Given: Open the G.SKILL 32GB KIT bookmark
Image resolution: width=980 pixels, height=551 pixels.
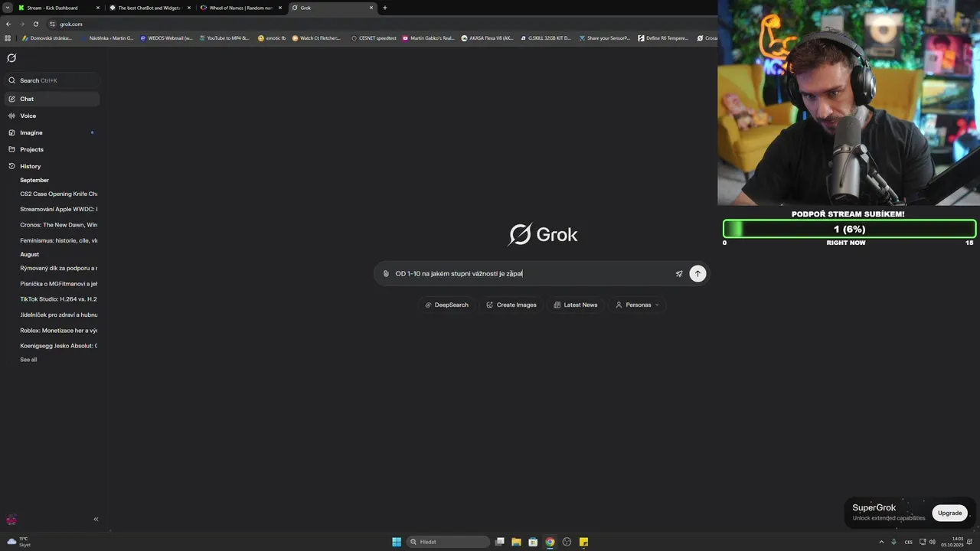Looking at the screenshot, I should 545,37.
